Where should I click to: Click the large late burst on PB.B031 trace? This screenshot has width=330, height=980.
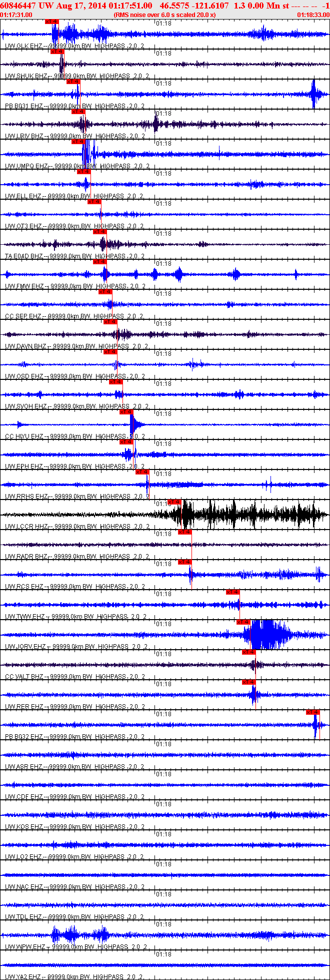(314, 94)
